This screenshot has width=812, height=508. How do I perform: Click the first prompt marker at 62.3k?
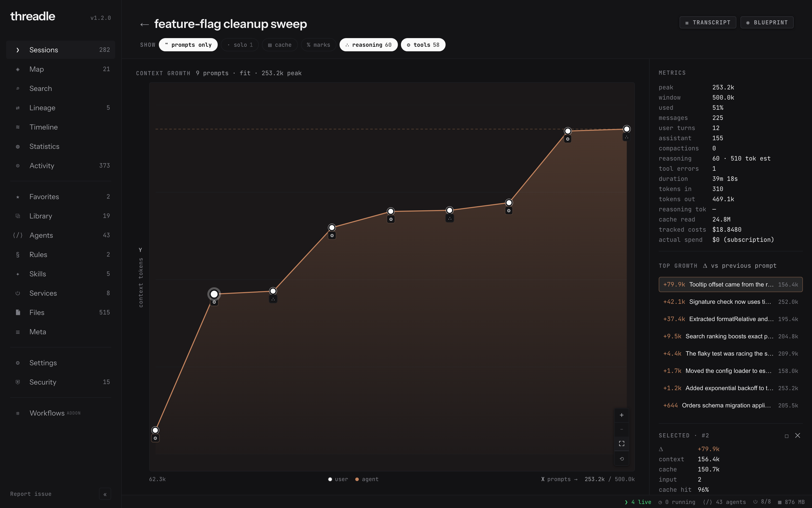pos(155,430)
